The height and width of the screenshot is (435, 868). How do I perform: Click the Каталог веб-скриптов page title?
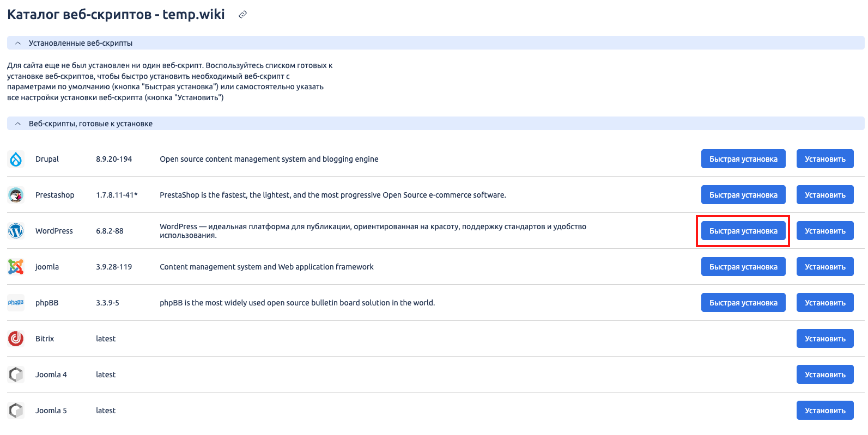coord(116,15)
